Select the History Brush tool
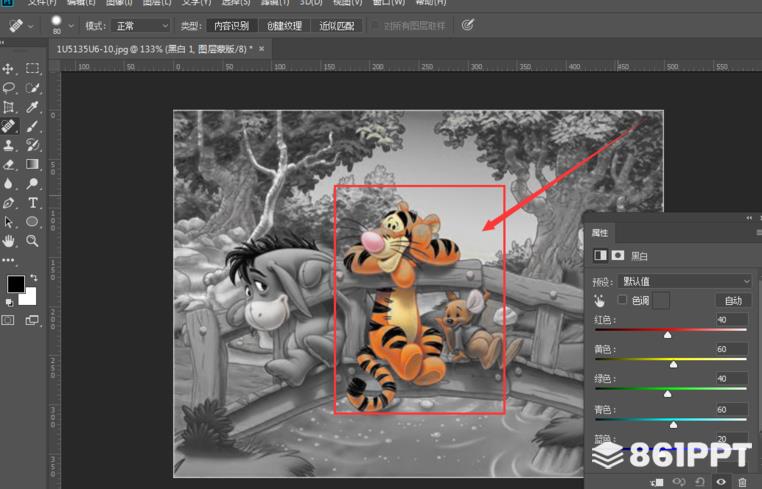 [x=32, y=145]
